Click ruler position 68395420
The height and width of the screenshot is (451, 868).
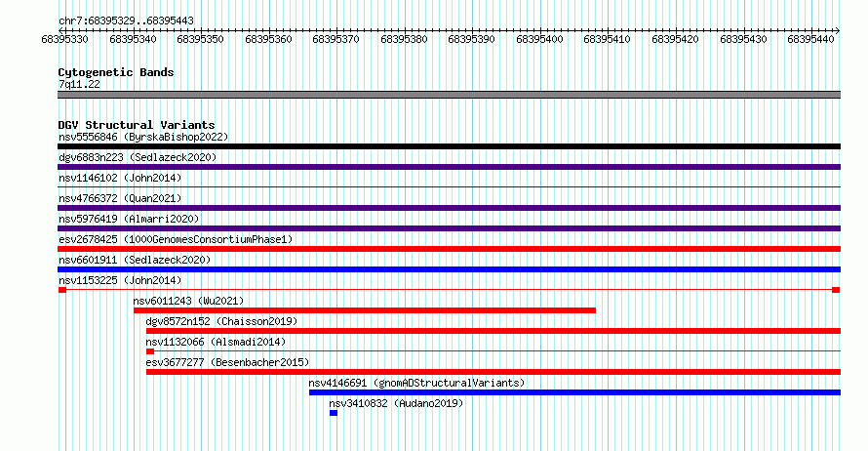tap(675, 39)
